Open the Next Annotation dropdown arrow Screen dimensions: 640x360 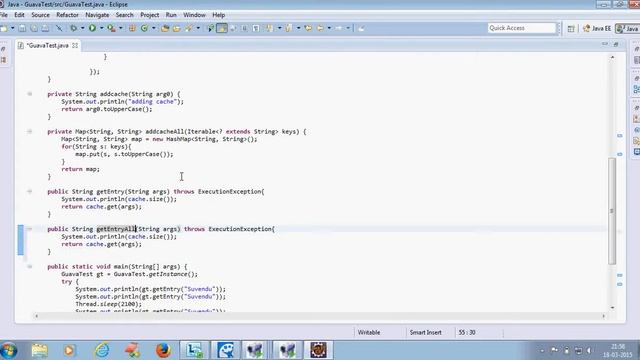click(x=280, y=28)
